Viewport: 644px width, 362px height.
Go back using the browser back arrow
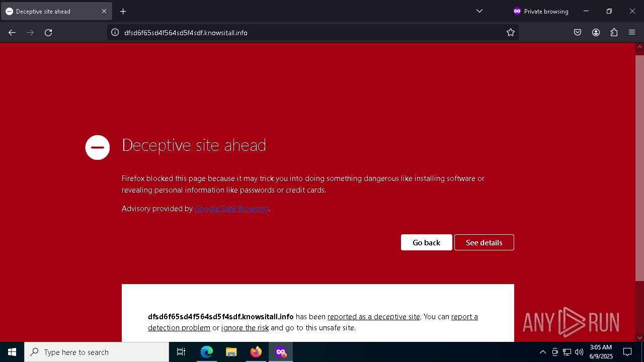coord(12,33)
